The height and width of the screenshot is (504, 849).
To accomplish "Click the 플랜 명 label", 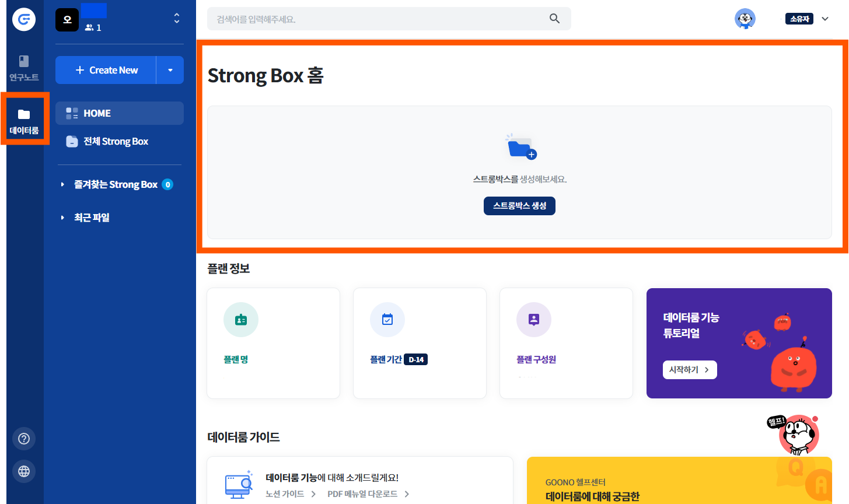I will click(x=236, y=359).
